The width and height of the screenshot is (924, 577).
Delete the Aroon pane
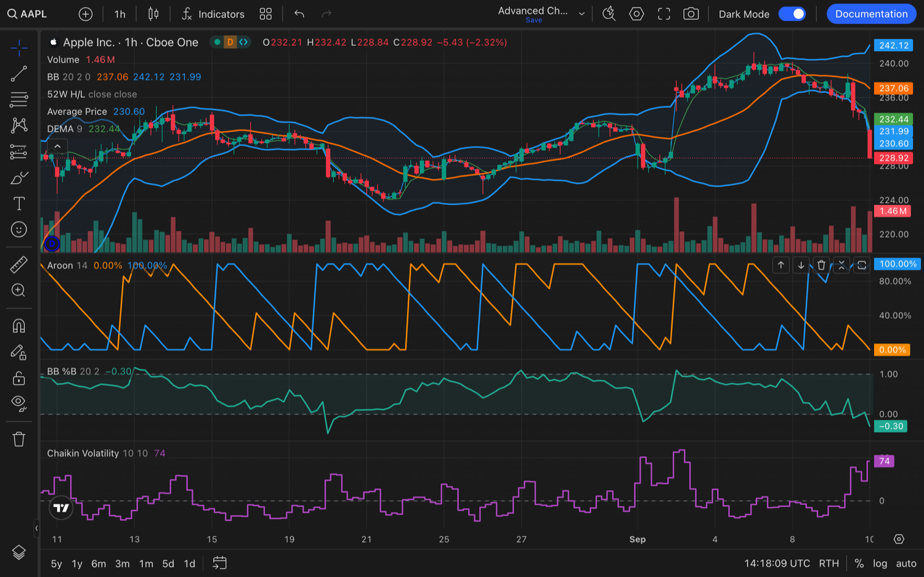pyautogui.click(x=821, y=265)
